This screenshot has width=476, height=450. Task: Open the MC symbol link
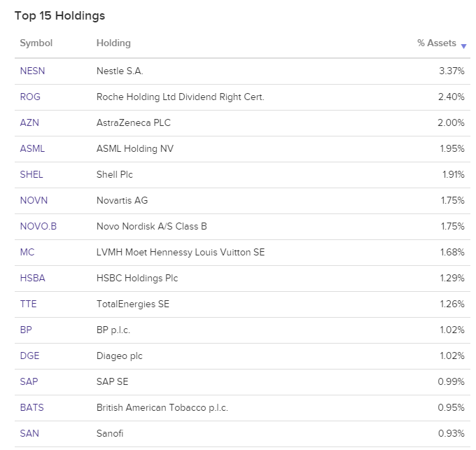tap(27, 252)
